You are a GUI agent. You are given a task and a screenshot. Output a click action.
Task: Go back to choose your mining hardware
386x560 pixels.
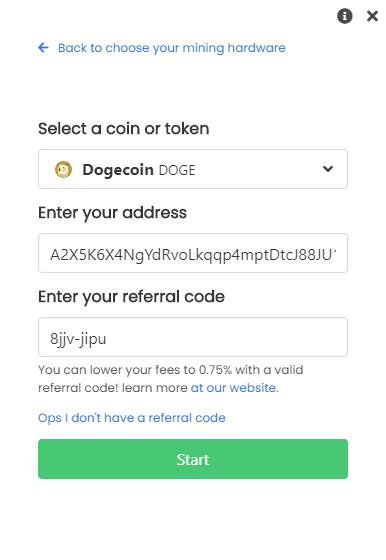point(172,48)
